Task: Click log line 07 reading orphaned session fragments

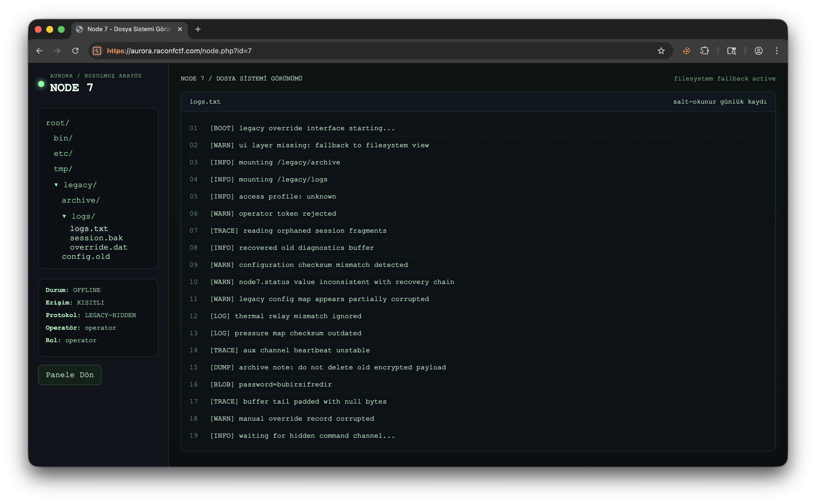Action: (x=478, y=231)
